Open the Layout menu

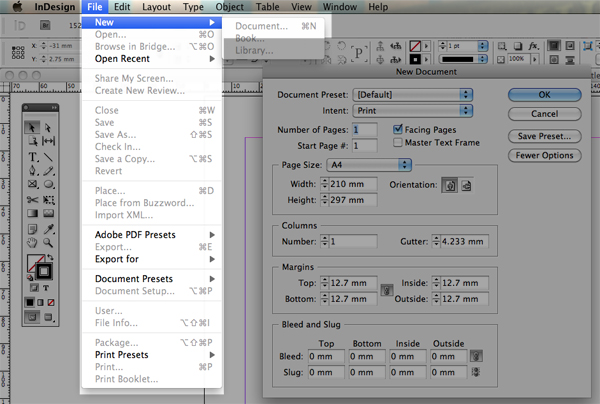click(157, 7)
